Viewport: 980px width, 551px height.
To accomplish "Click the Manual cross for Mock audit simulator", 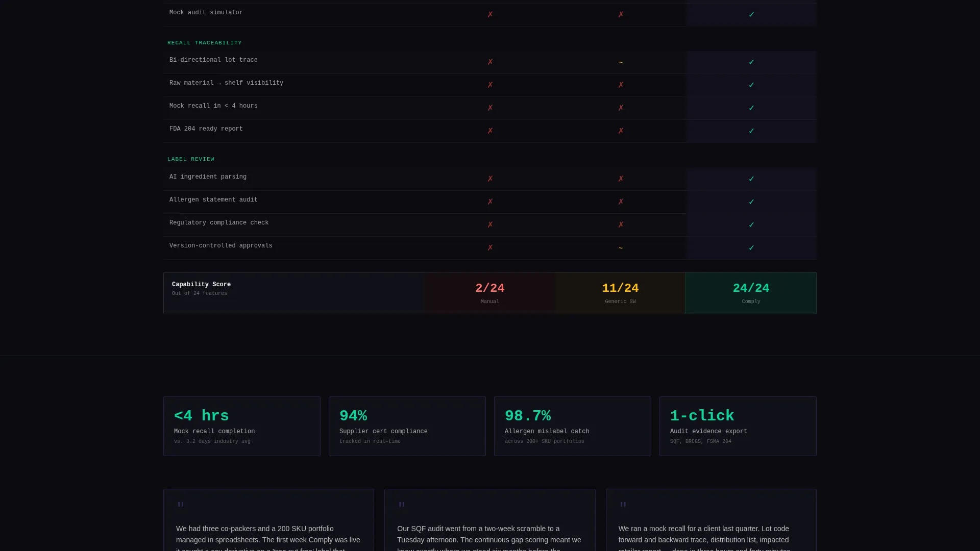I will [490, 15].
